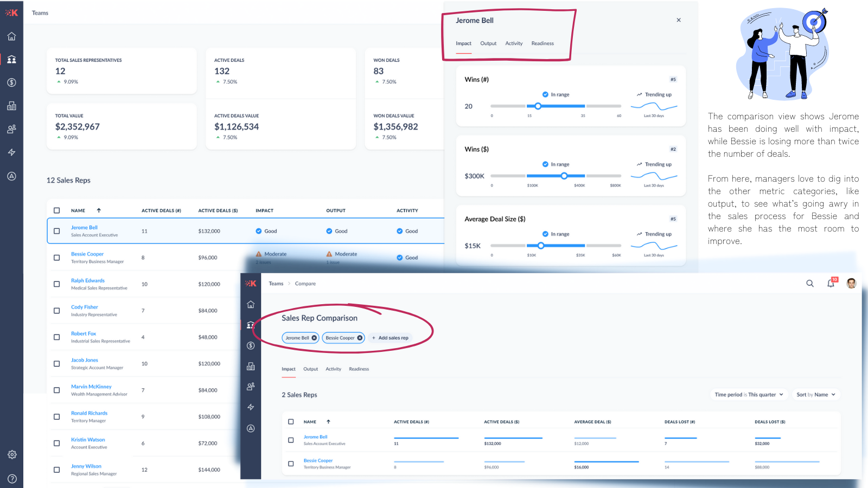
Task: Open the Home icon in the sidebar
Action: click(12, 36)
